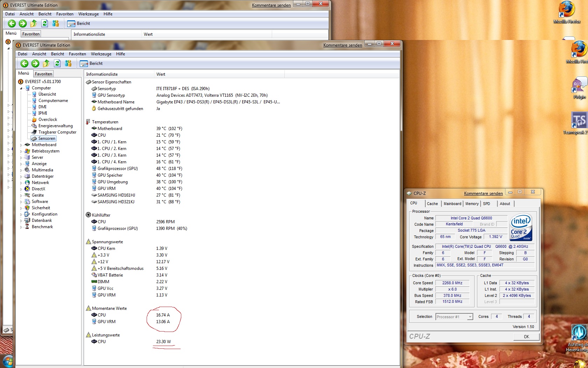The image size is (588, 368).
Task: Click Wert column header in front EVEREST
Action: pyautogui.click(x=219, y=74)
